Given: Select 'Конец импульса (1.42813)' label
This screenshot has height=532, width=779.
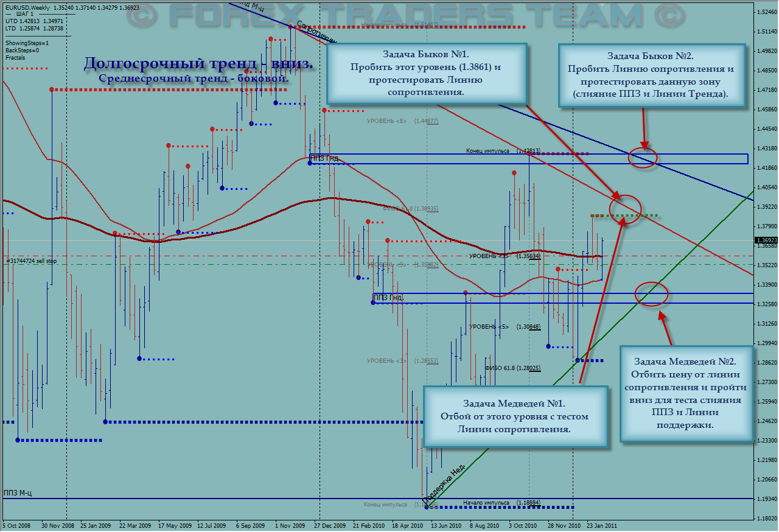Looking at the screenshot, I should 503,150.
